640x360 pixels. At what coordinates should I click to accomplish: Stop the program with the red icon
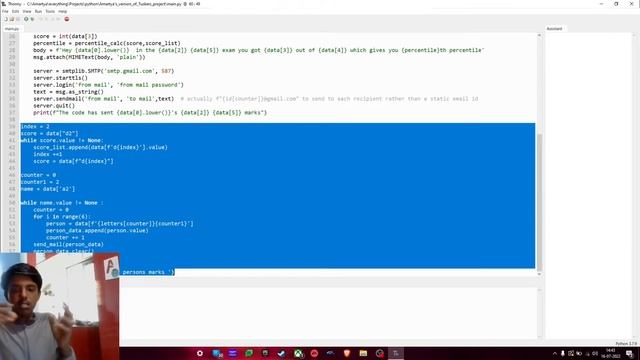click(67, 19)
